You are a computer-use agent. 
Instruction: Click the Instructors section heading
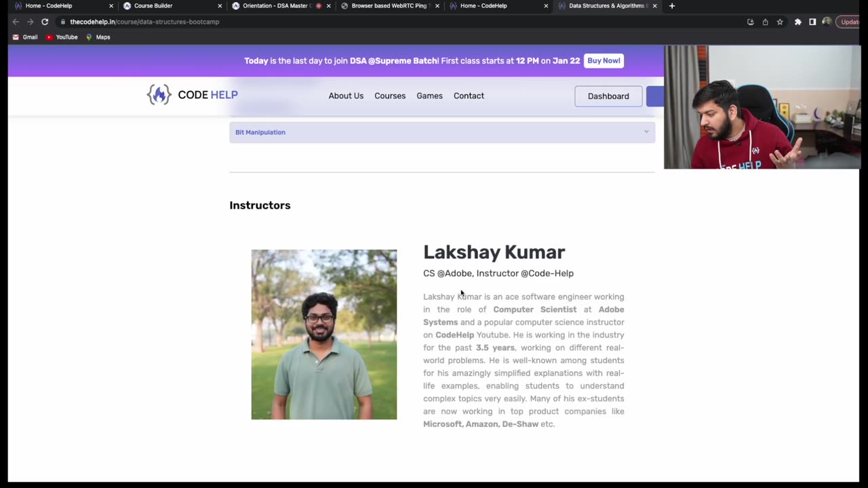[260, 205]
